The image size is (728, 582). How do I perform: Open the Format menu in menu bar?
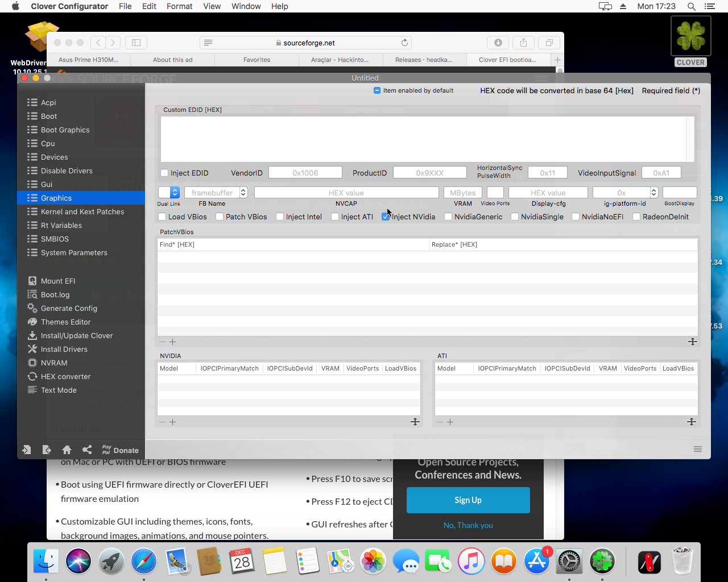coord(179,6)
